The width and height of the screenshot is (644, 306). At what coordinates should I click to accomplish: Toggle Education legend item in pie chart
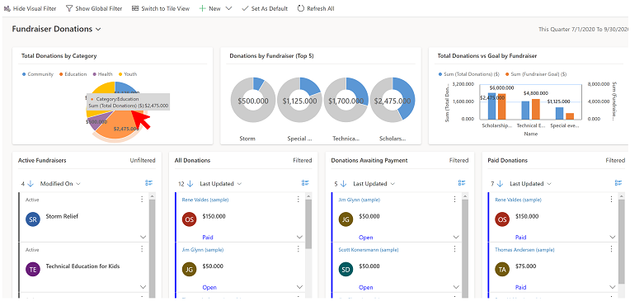tap(73, 74)
